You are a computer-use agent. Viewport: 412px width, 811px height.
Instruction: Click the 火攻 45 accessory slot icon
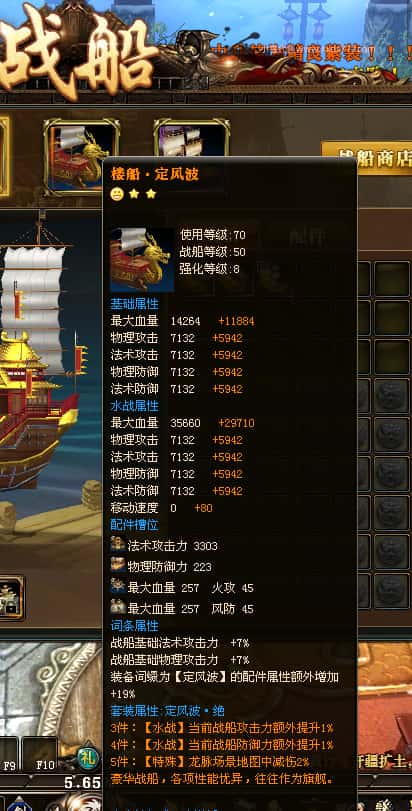coord(117,586)
